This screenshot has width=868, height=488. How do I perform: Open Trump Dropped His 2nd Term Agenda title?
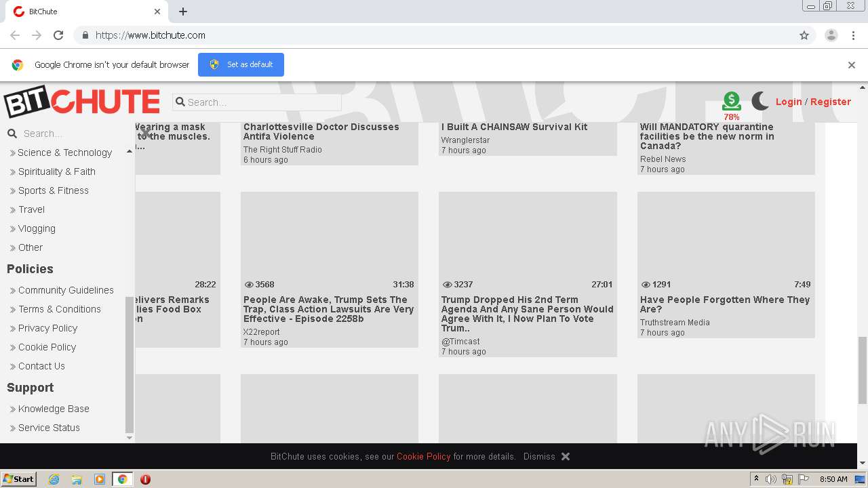coord(528,314)
